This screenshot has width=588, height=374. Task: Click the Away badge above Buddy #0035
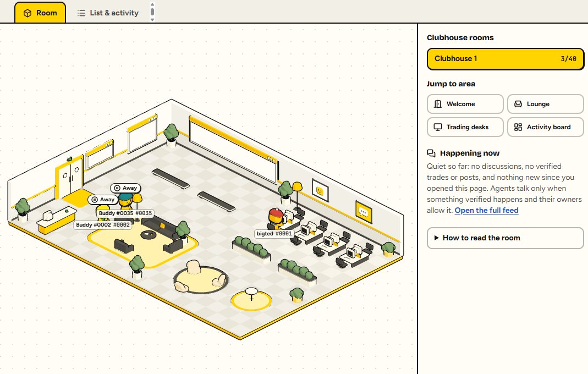click(125, 188)
